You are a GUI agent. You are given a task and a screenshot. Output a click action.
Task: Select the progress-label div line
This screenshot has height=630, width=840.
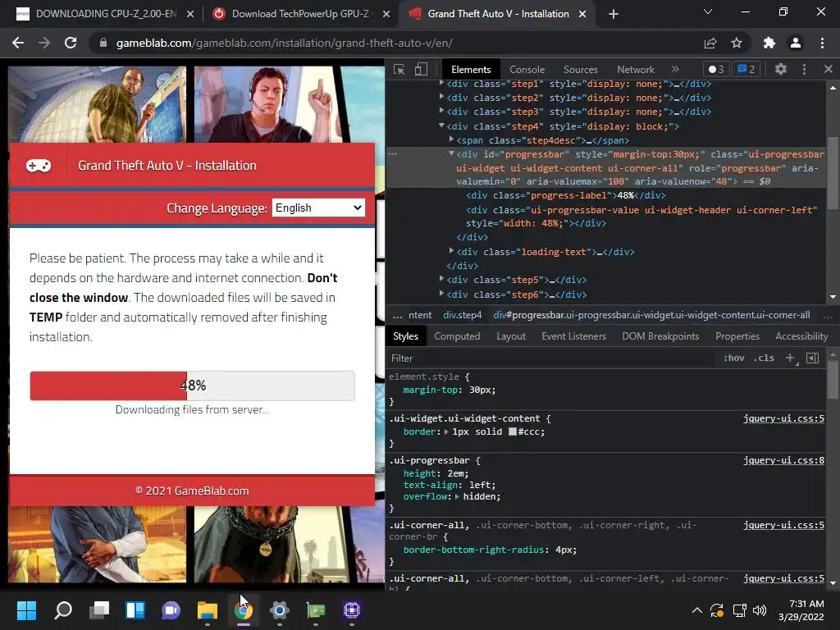pos(566,195)
